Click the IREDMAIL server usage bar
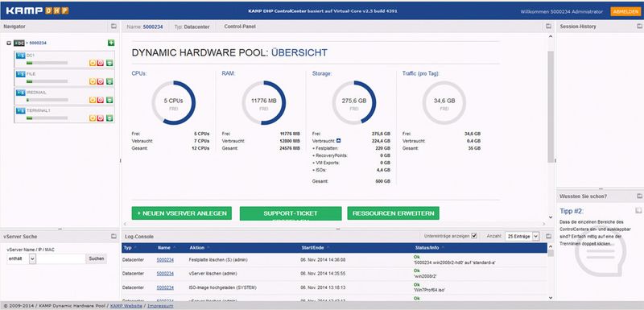Image resolution: width=644 pixels, height=310 pixels. pyautogui.click(x=47, y=100)
